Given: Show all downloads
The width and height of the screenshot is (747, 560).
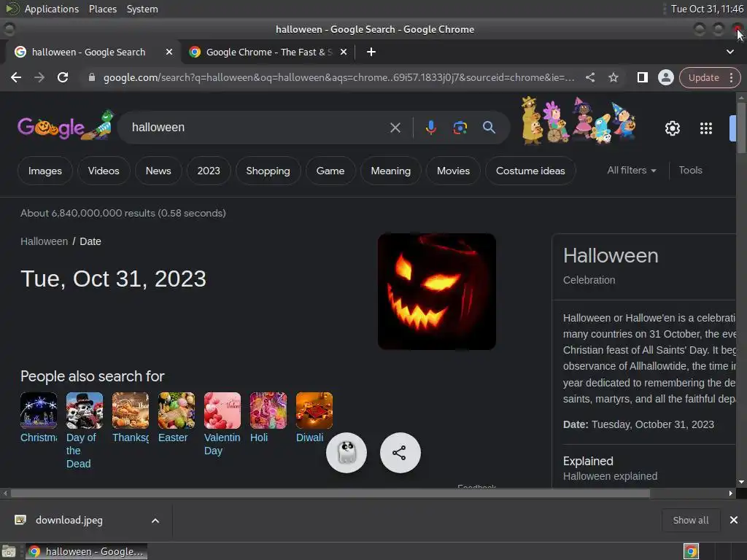Looking at the screenshot, I should pyautogui.click(x=690, y=520).
